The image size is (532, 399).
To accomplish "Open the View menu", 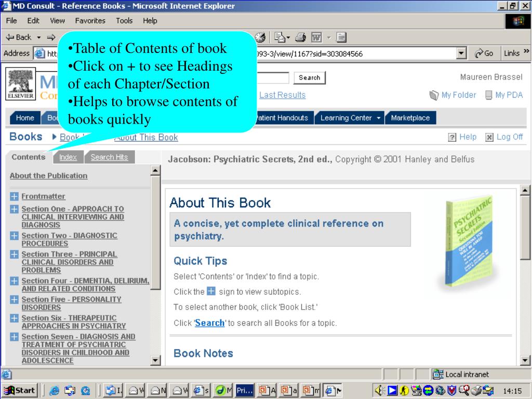I will click(x=57, y=21).
